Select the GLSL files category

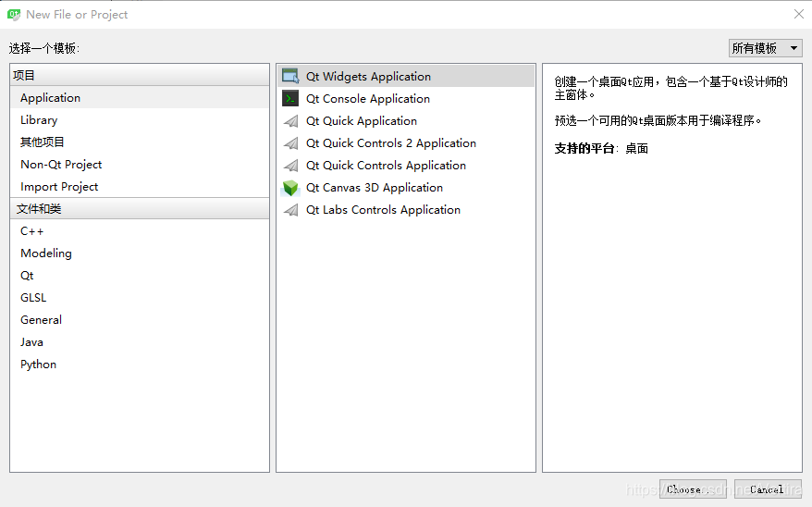pos(140,298)
